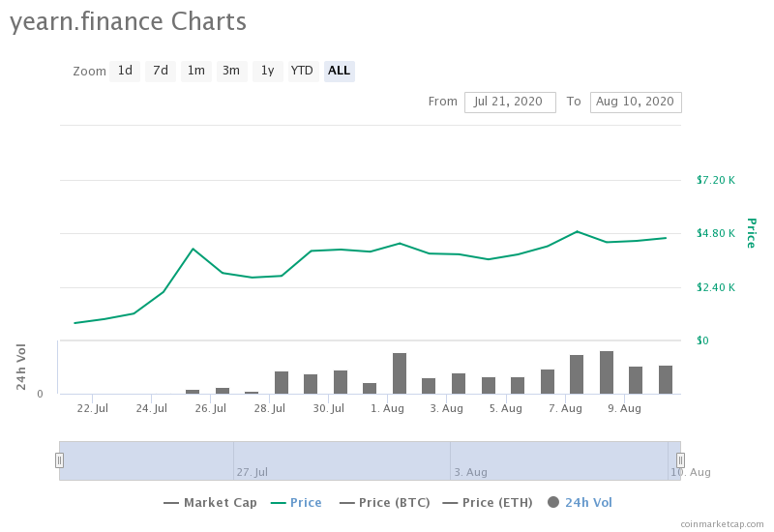
Task: Click the tallest volume bar near 9. Aug
Action: click(607, 372)
